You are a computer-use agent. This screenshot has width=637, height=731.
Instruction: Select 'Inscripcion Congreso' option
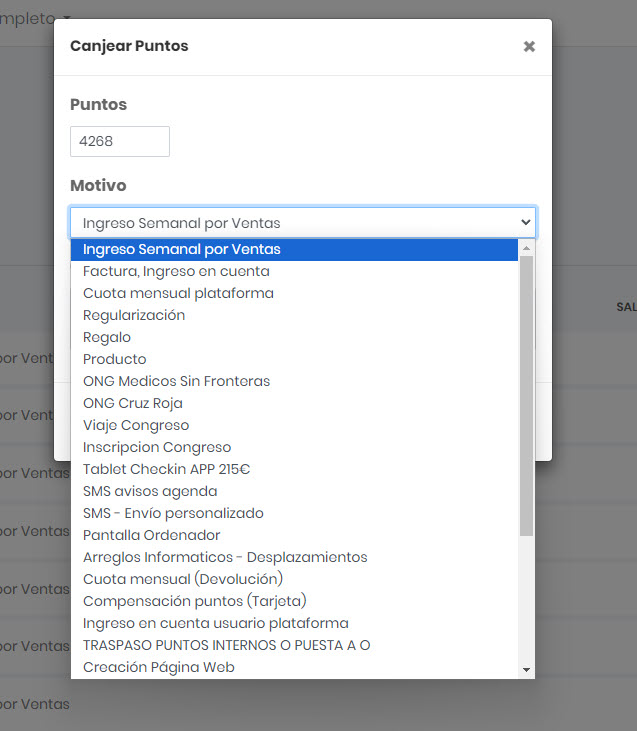point(157,447)
